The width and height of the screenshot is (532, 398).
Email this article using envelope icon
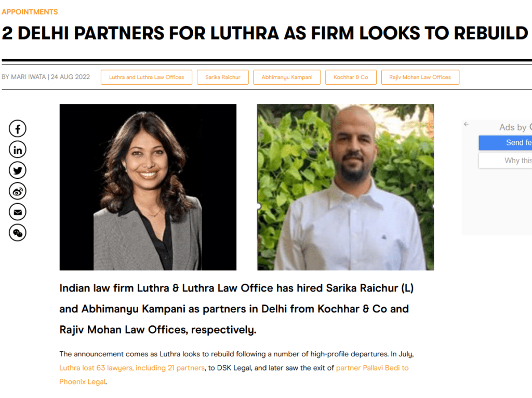[x=17, y=212]
